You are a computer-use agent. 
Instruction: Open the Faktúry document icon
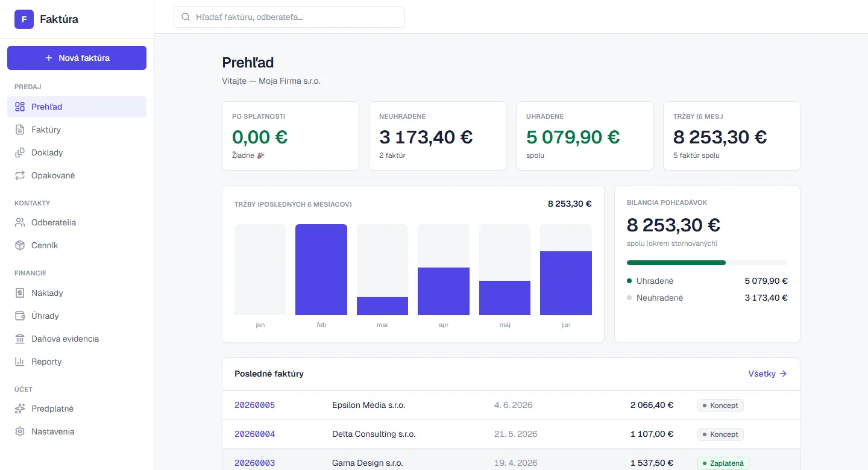click(20, 130)
